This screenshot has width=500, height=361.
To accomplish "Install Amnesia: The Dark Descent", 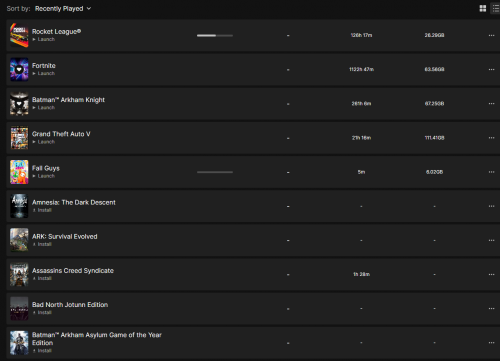I will coord(42,210).
